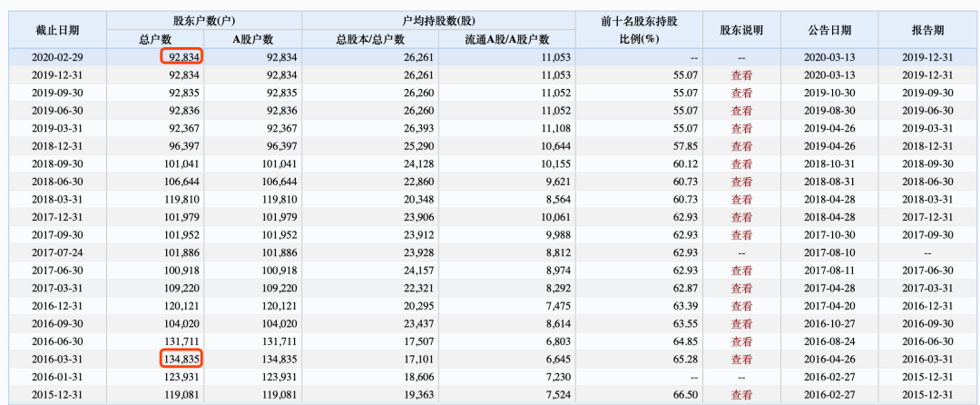Screen dimensions: 980x405
Task: Select top-ten holding ratio 57.85
Action: 686,146
